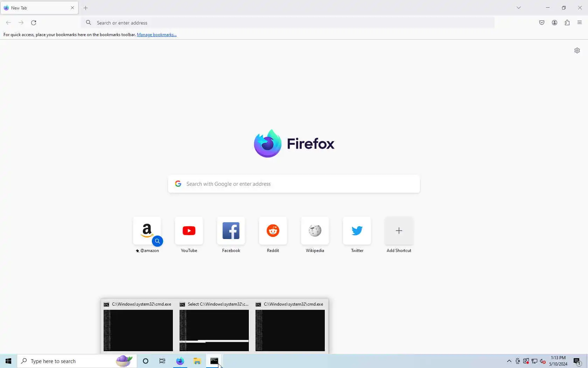Open Task View on taskbar
This screenshot has width=588, height=368.
tap(162, 361)
